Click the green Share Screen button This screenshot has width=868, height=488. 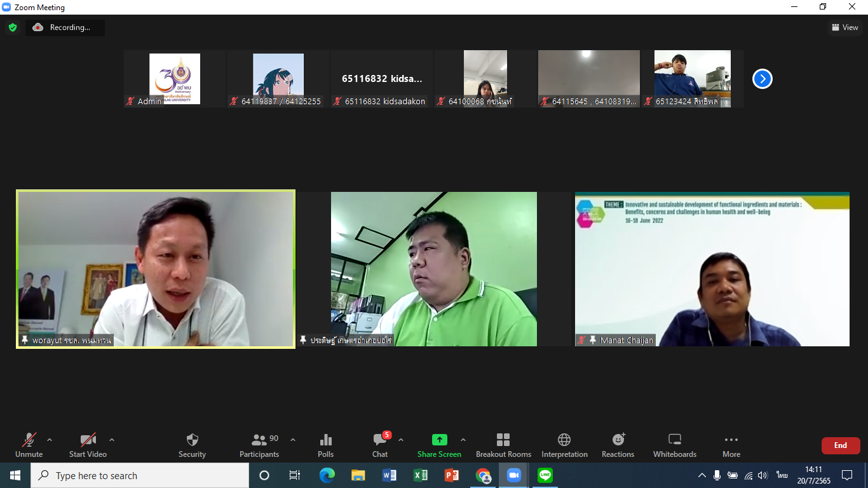click(439, 445)
